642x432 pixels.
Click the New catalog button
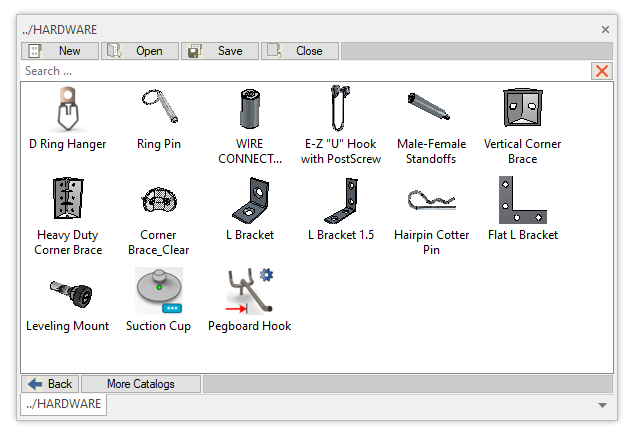60,51
